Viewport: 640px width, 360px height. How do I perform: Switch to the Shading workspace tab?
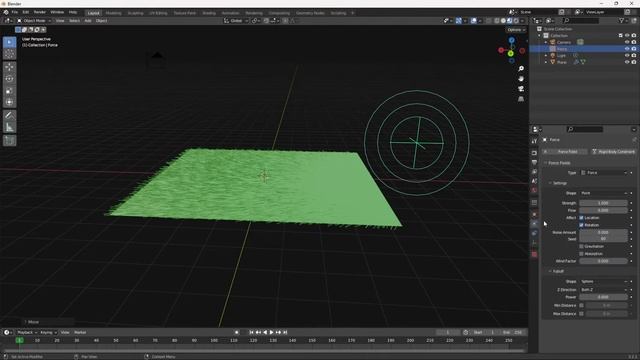[209, 13]
